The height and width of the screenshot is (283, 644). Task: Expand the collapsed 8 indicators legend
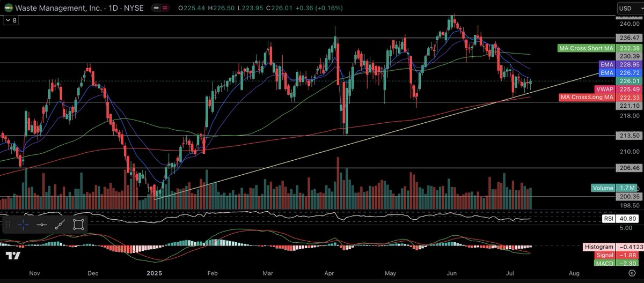10,20
